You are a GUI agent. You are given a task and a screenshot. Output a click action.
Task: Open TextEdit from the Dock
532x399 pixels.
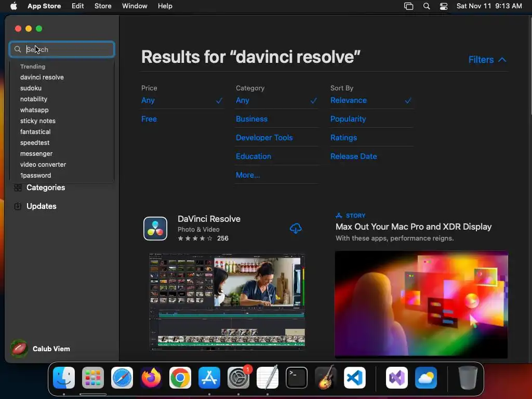pos(268,378)
